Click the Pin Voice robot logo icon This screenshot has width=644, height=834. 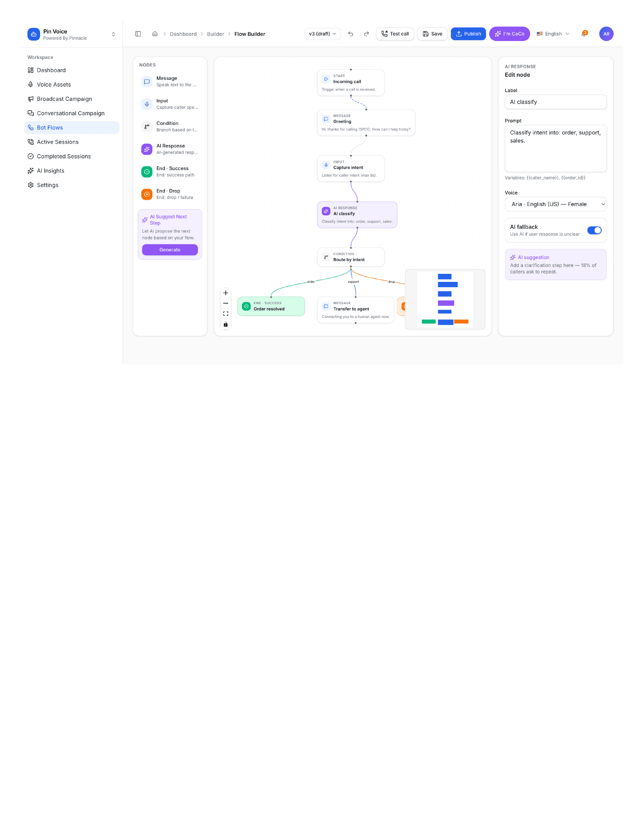click(33, 34)
